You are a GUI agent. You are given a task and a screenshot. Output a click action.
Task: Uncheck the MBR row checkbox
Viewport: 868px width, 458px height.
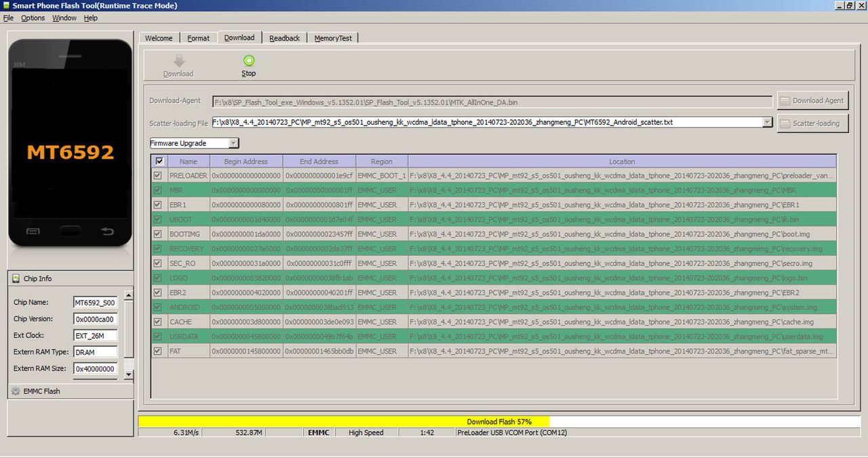tap(158, 190)
